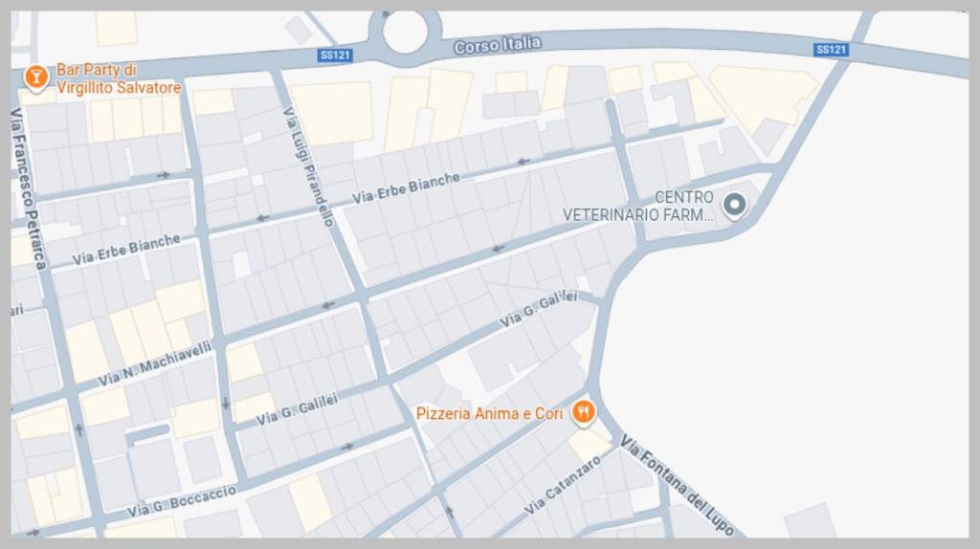Click the Via Fontana del Lupo label
This screenshot has width=980, height=549.
[677, 485]
